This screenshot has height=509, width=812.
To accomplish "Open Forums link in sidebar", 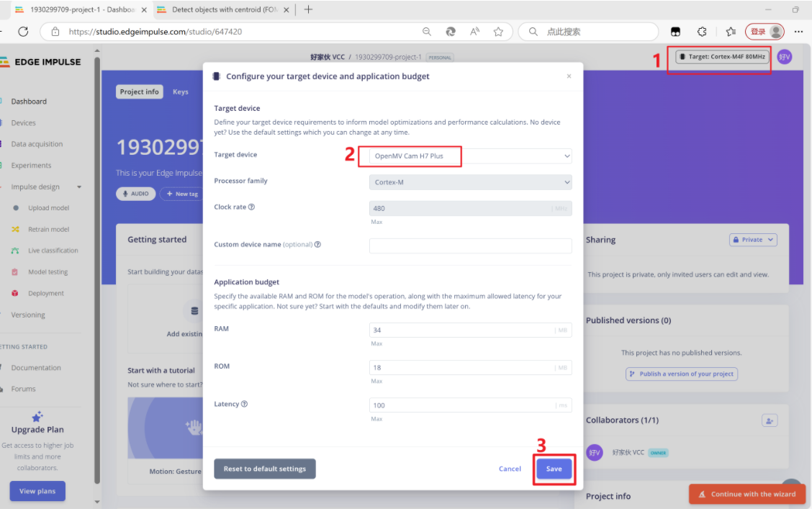I will click(23, 389).
